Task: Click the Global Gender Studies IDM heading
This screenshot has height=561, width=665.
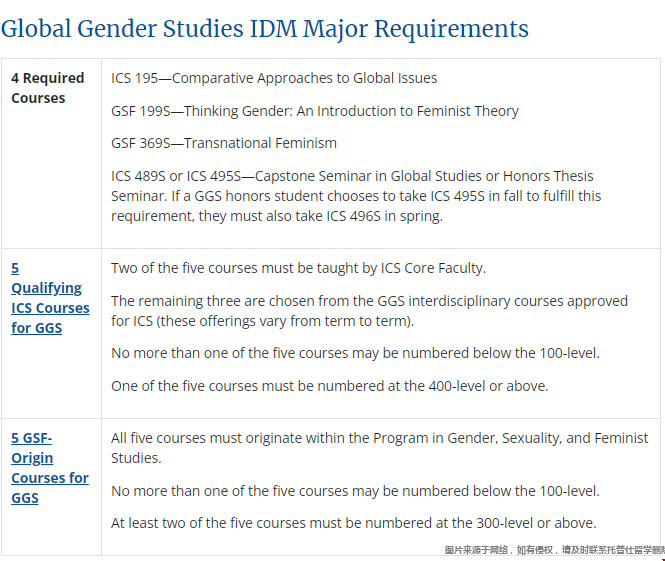Action: (264, 28)
